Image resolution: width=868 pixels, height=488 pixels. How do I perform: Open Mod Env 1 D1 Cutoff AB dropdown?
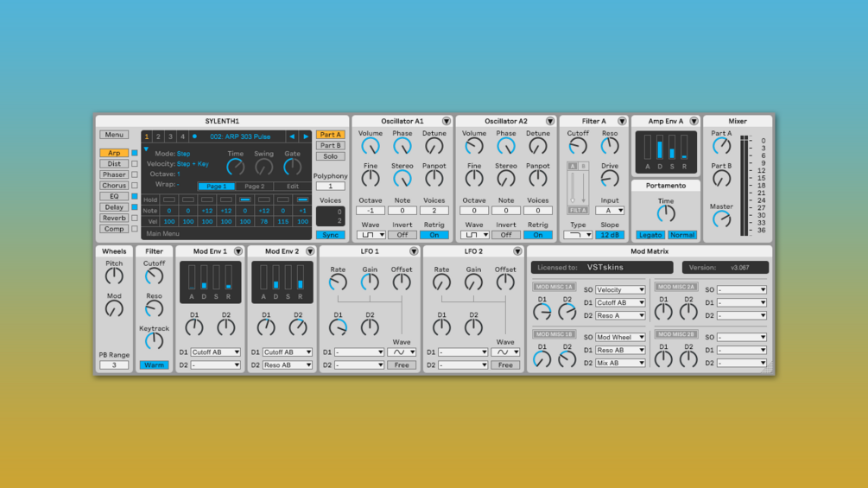(x=215, y=352)
